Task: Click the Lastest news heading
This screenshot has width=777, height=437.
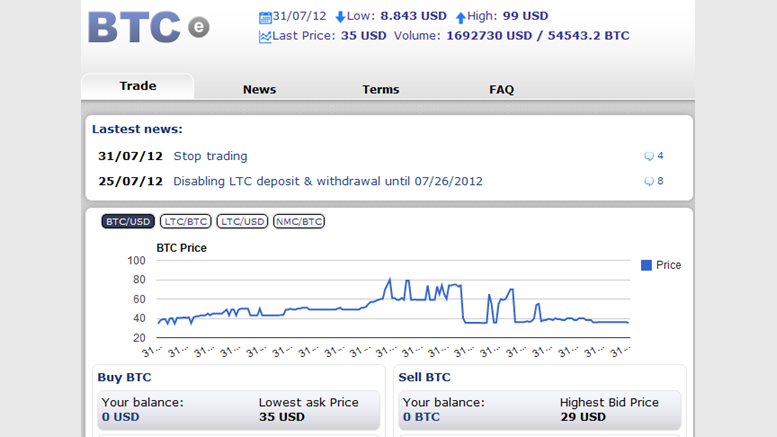Action: [x=137, y=129]
